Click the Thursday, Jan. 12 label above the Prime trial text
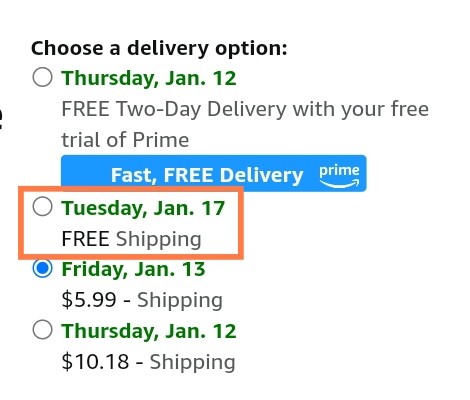The image size is (470, 400). point(149,78)
